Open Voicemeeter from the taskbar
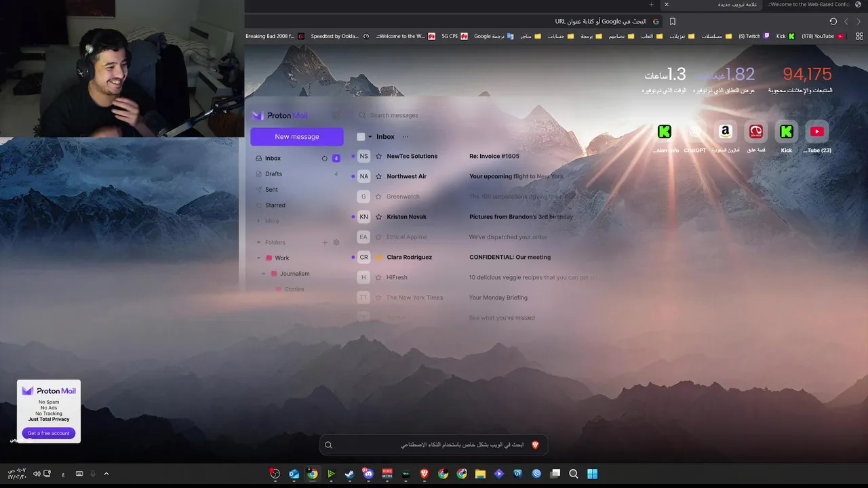 point(387,474)
